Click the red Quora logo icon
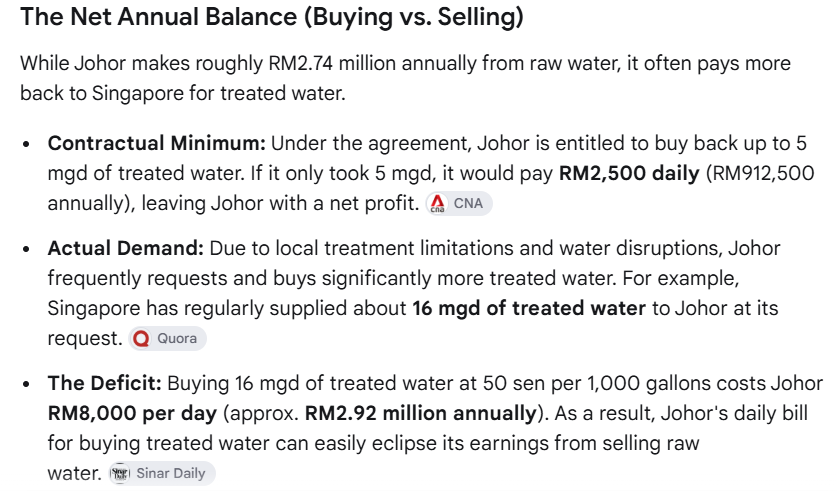Image resolution: width=837 pixels, height=491 pixels. 141,338
